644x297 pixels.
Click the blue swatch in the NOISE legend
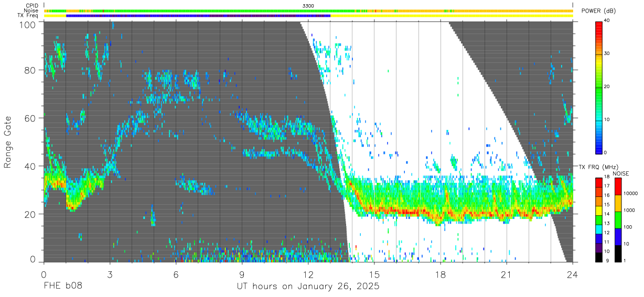[x=618, y=237]
